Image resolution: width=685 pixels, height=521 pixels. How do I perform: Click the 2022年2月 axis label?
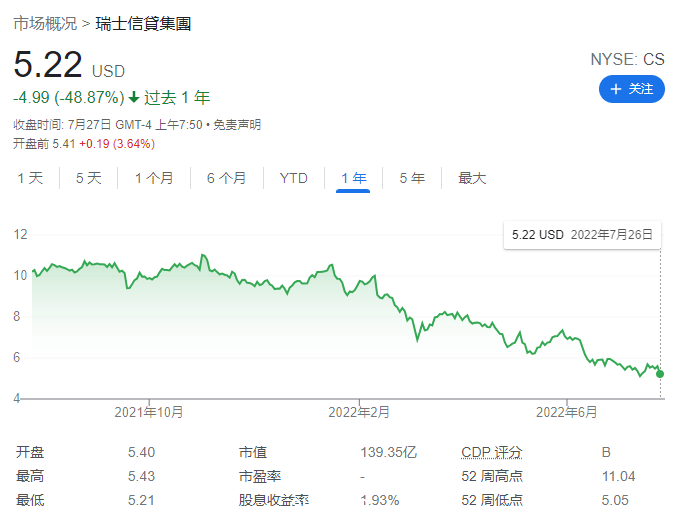[359, 412]
